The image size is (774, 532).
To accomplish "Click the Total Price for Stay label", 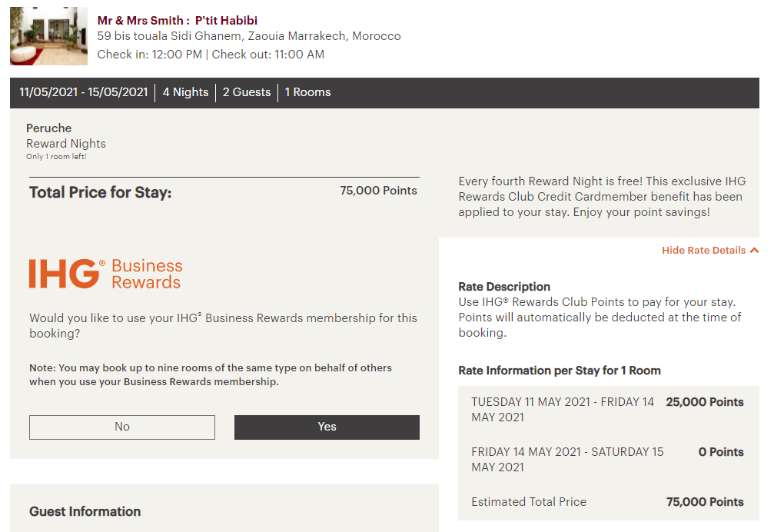I will point(100,193).
